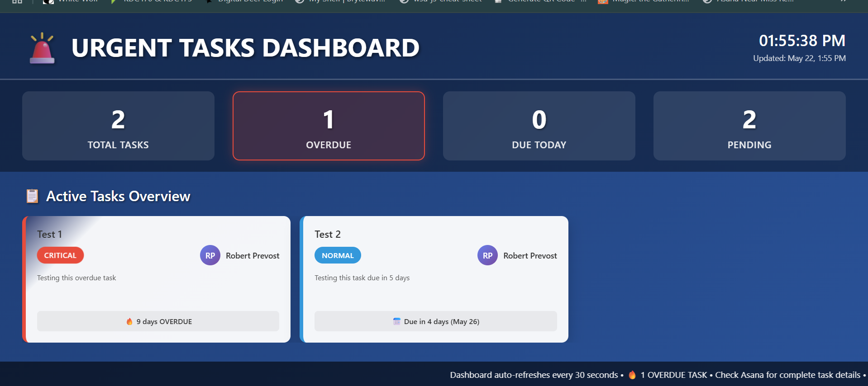Viewport: 868px width, 386px height.
Task: Click the flame icon in the footer ticker
Action: [x=632, y=375]
